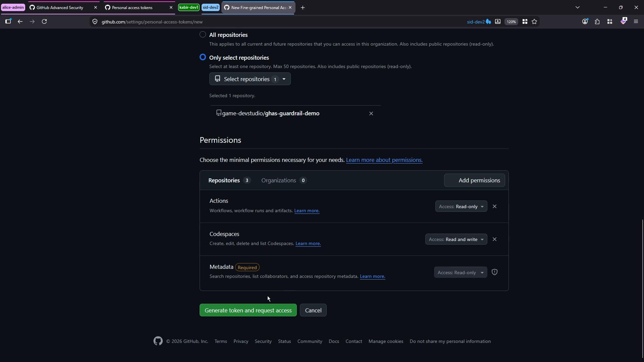644x362 pixels.
Task: Remove the Actions permission
Action: click(x=494, y=206)
